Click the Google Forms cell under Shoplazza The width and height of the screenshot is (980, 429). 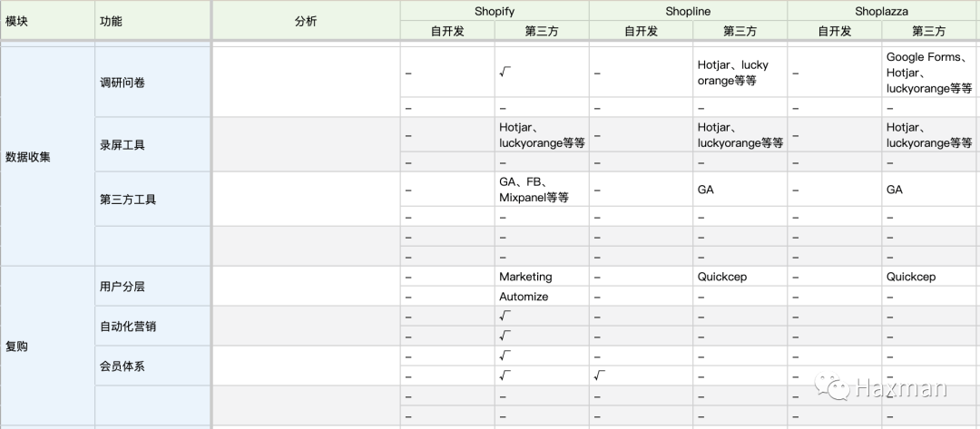point(929,73)
